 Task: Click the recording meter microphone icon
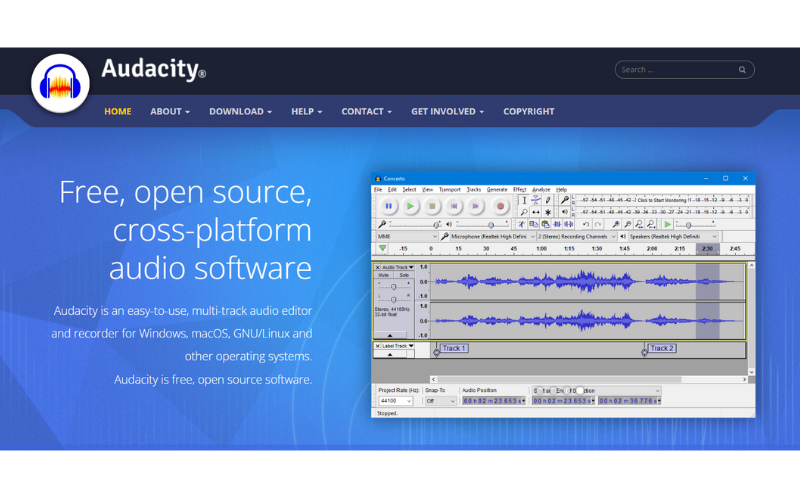[564, 200]
